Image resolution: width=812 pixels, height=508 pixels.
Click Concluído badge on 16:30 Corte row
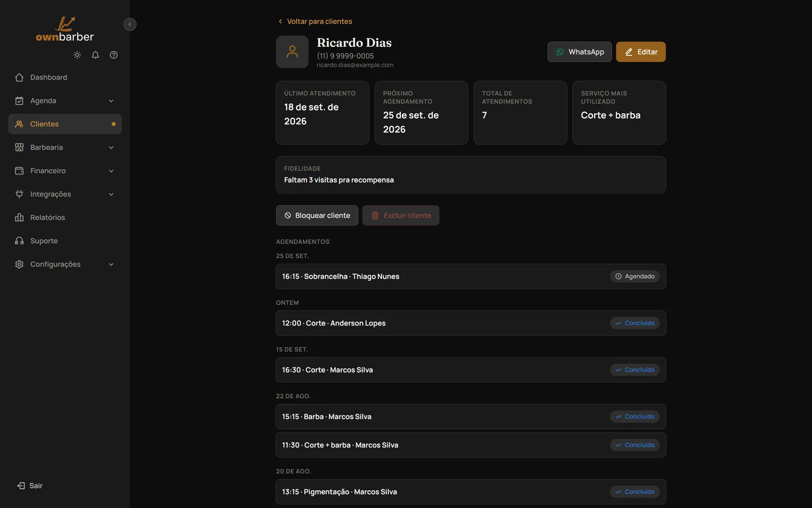click(635, 370)
